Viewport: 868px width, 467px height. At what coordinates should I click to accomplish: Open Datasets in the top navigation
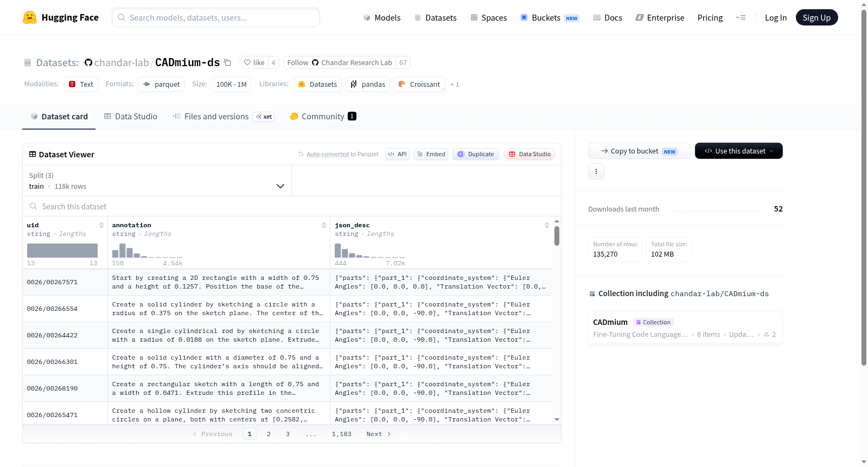point(435,17)
